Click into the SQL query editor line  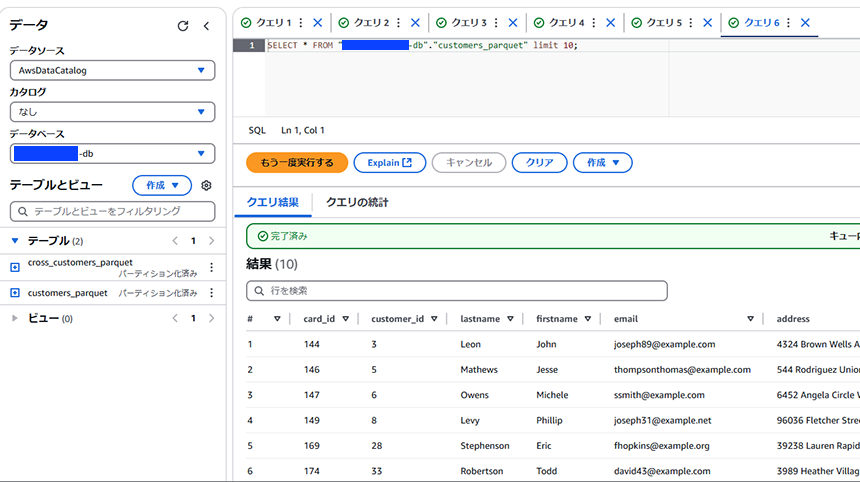point(422,45)
